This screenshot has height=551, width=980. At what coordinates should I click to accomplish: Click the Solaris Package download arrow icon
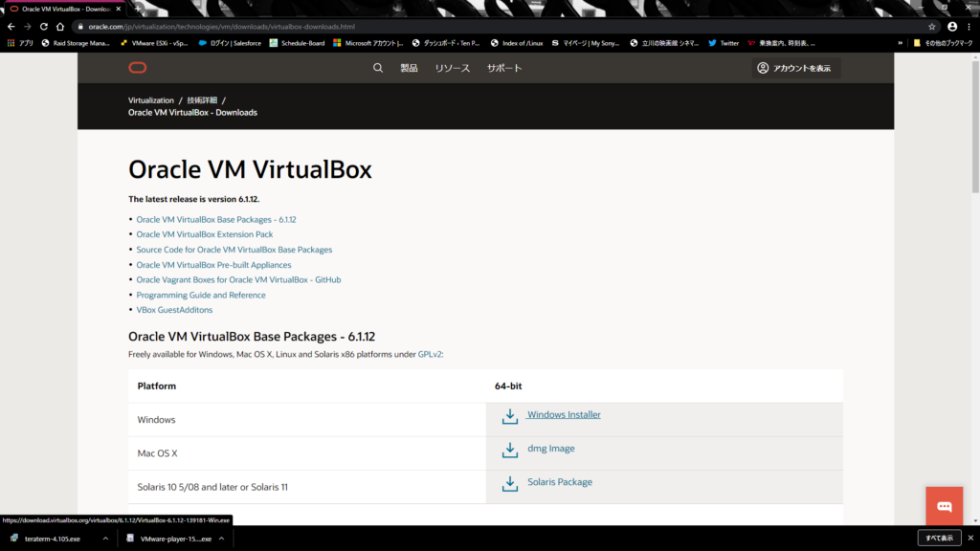pos(510,483)
